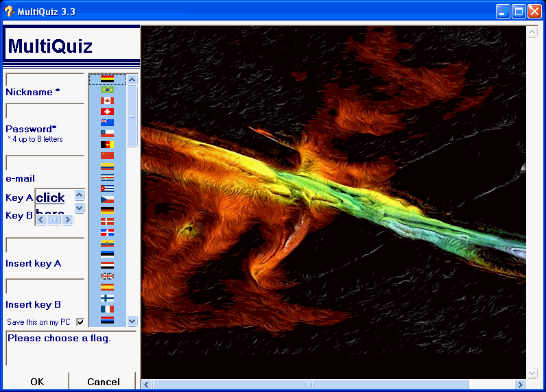Open the 'click here' key link
546x392 pixels.
pyautogui.click(x=51, y=198)
